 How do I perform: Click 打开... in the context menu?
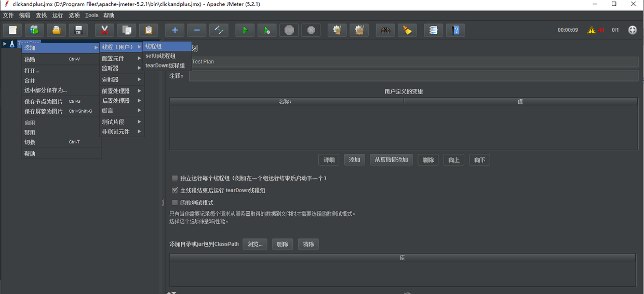(61, 71)
